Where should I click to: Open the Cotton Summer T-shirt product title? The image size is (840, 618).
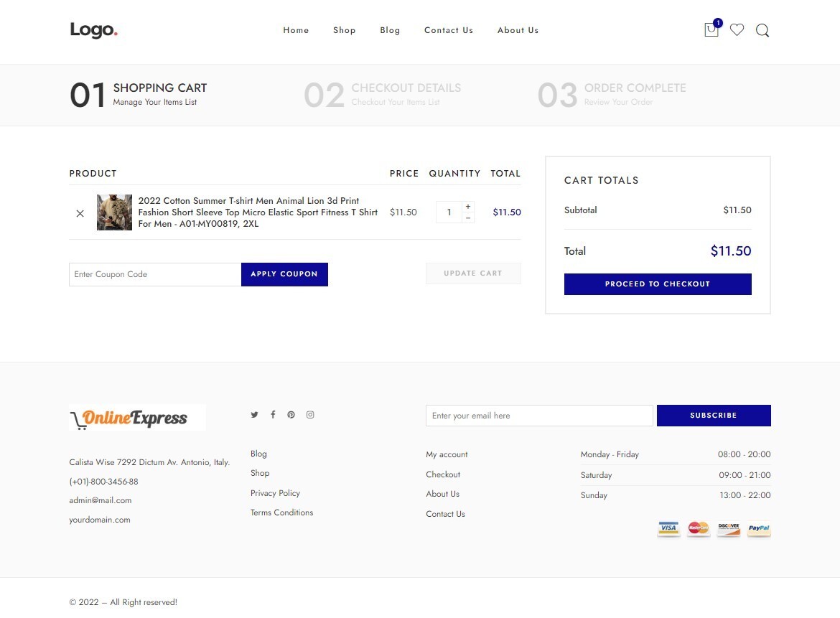pyautogui.click(x=258, y=212)
